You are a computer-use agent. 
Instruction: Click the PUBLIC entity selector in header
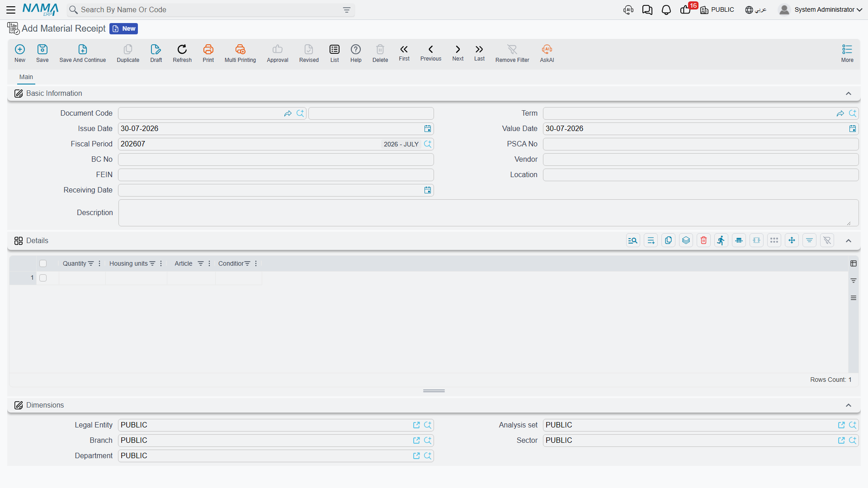(x=717, y=10)
